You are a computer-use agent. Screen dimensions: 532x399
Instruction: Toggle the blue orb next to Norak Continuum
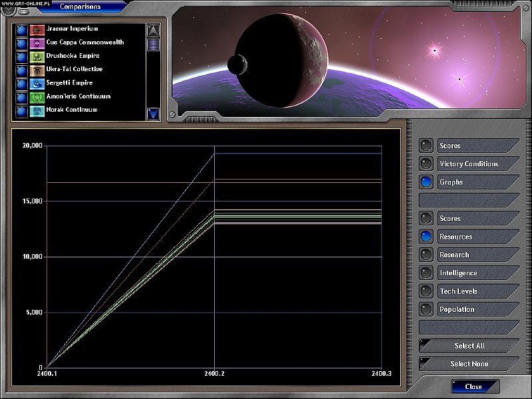coord(21,110)
